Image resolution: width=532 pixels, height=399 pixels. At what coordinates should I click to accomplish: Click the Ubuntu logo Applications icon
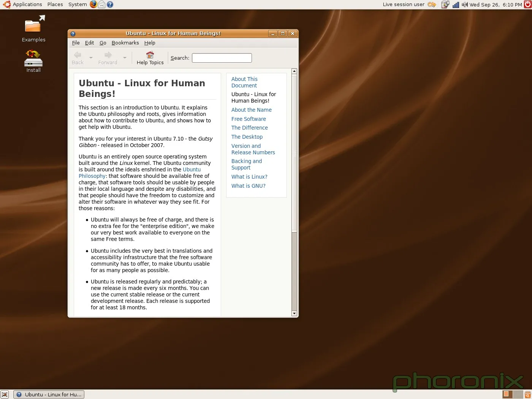[x=6, y=5]
